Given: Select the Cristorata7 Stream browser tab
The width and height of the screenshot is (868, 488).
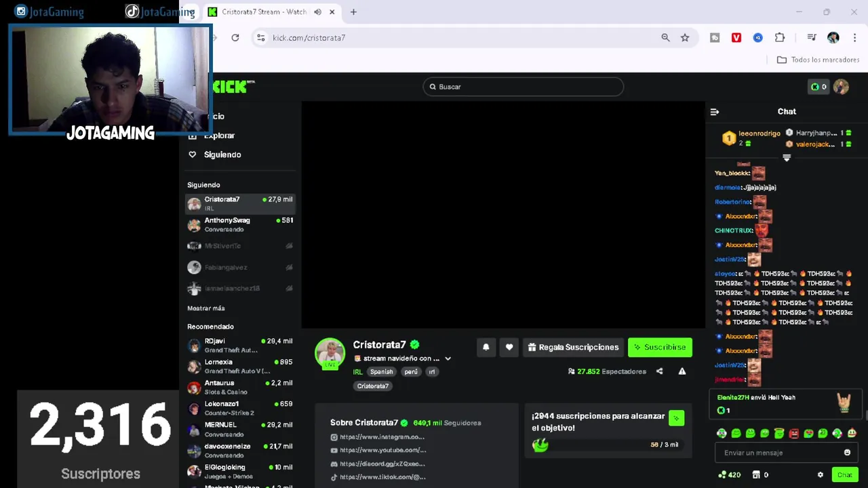Looking at the screenshot, I should (272, 12).
